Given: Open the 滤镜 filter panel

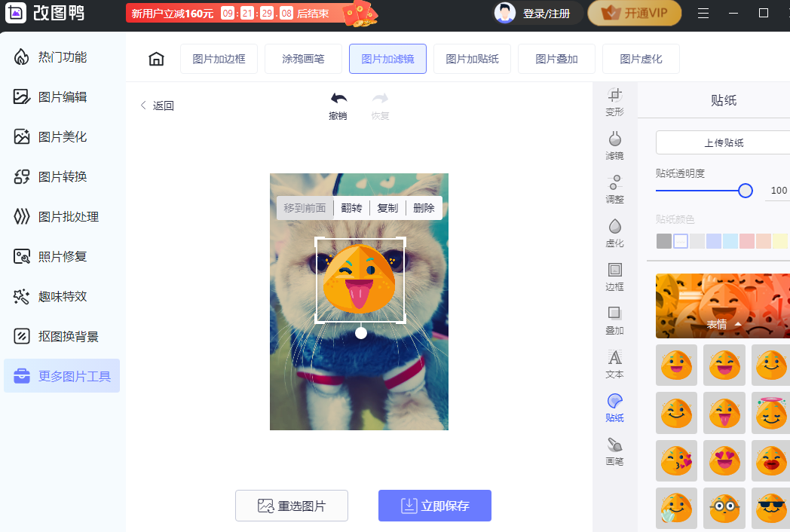Looking at the screenshot, I should click(614, 144).
